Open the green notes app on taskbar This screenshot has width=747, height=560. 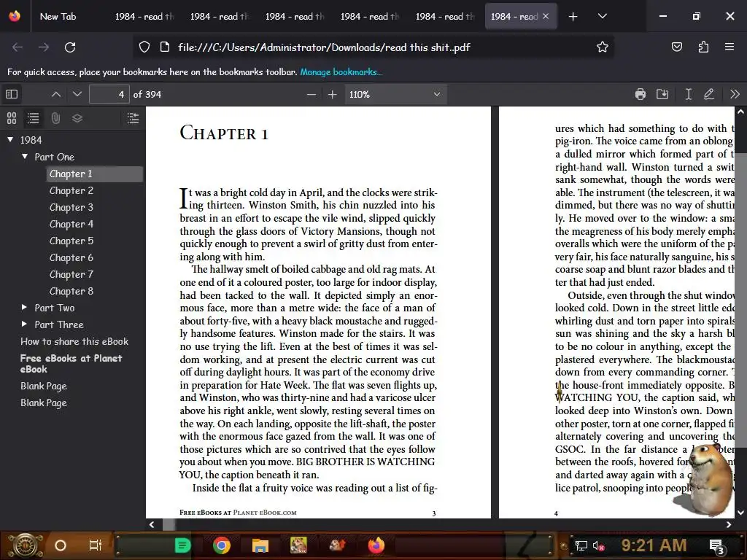182,545
